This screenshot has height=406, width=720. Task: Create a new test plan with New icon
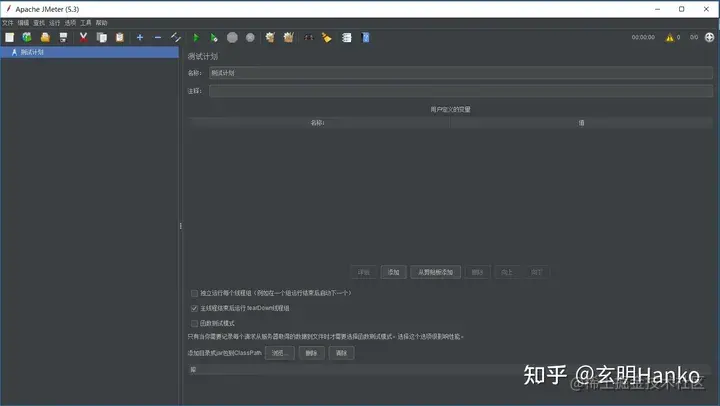(x=10, y=38)
